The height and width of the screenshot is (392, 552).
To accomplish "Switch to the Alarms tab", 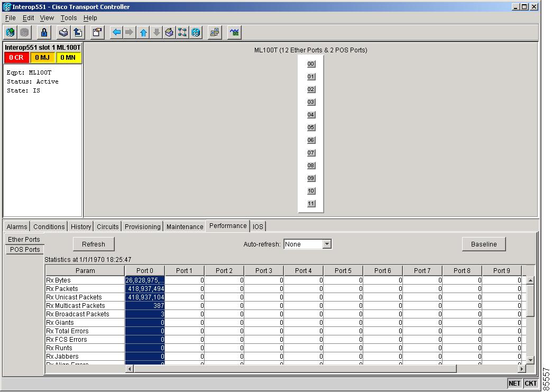I will click(x=17, y=226).
